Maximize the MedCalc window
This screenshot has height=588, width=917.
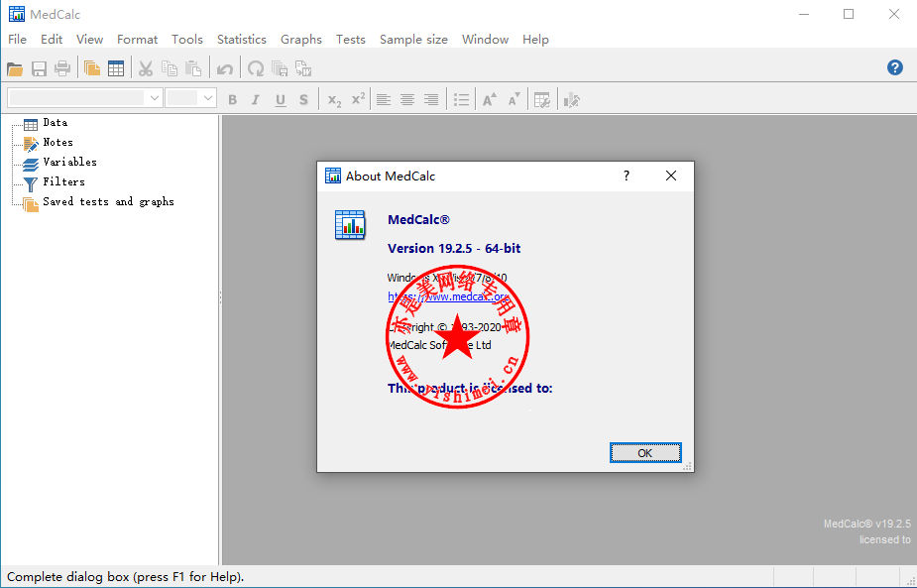point(849,14)
